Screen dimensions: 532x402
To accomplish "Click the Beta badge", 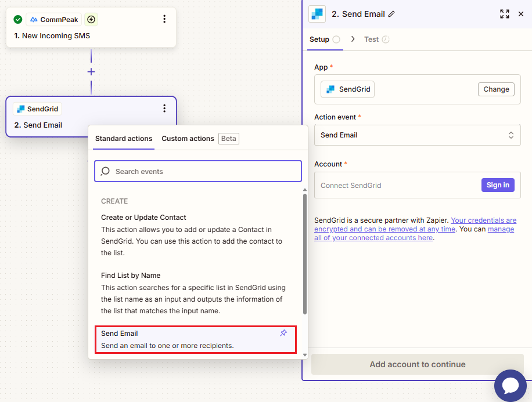I will pyautogui.click(x=229, y=139).
